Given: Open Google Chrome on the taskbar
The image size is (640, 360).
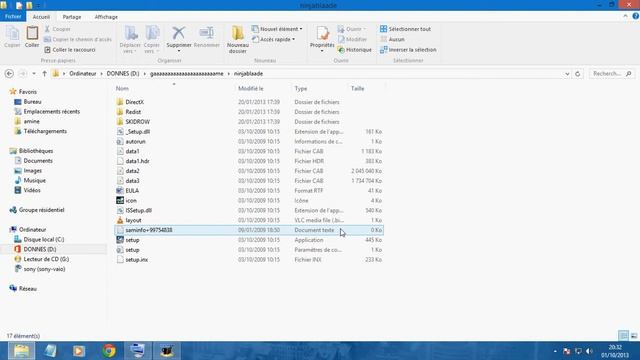Looking at the screenshot, I should click(x=109, y=351).
